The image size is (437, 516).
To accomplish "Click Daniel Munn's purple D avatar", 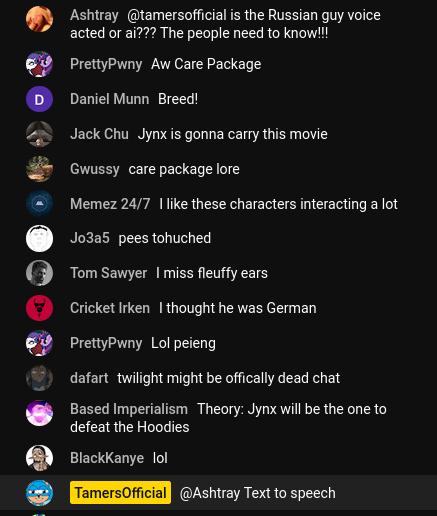I will click(x=39, y=99).
